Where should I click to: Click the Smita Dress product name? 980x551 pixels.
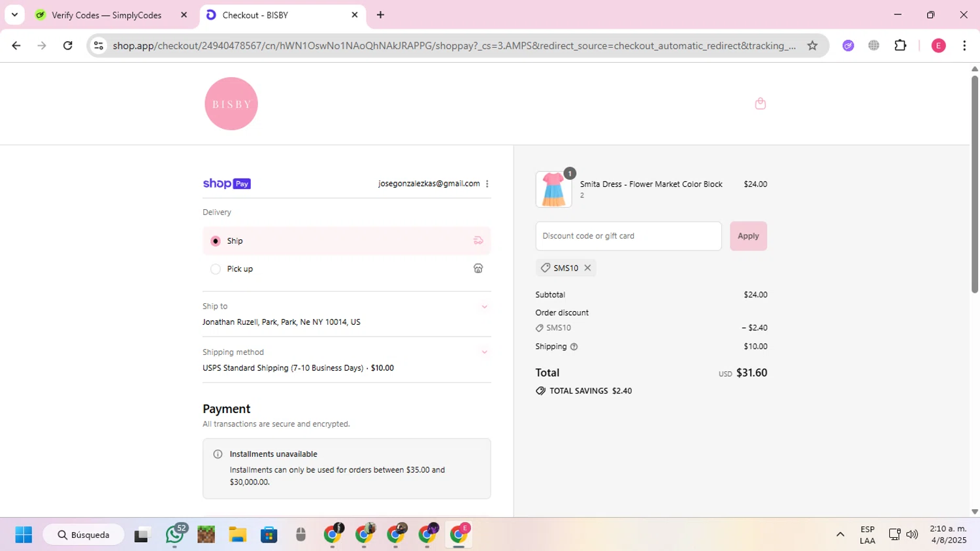tap(651, 184)
